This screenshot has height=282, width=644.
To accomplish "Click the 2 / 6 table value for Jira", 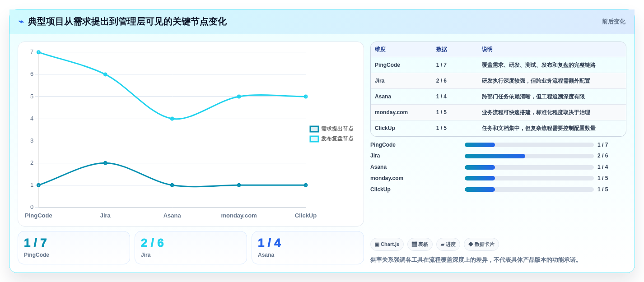I will click(441, 81).
